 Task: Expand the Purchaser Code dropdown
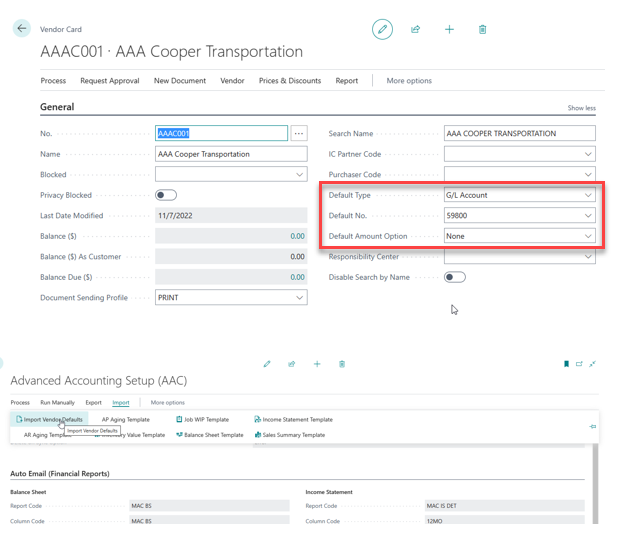[588, 174]
